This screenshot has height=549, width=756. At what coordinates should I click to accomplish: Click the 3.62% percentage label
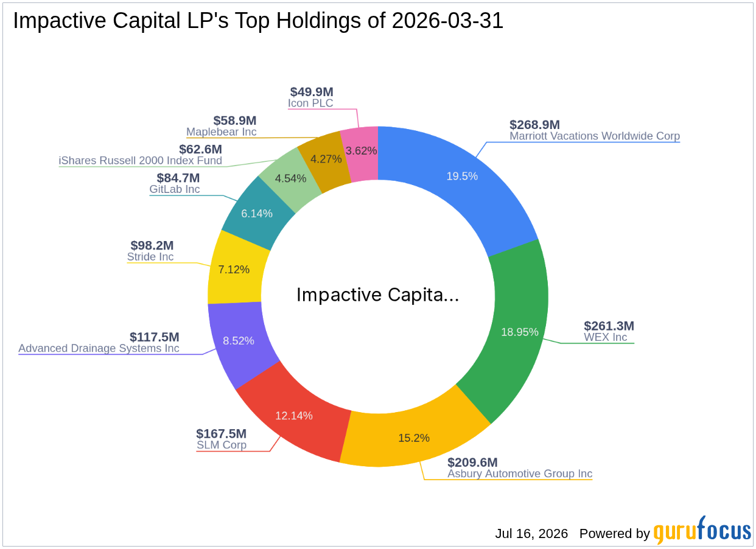pyautogui.click(x=361, y=150)
